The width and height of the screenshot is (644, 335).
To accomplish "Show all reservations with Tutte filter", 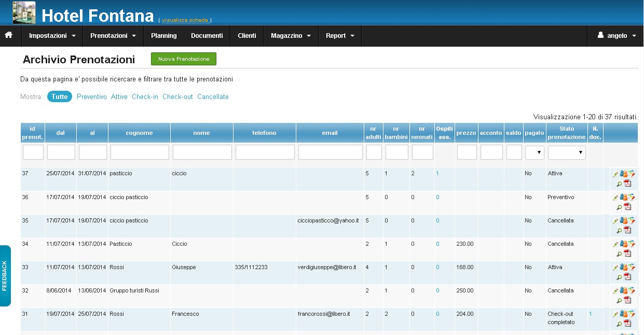I will tap(60, 97).
